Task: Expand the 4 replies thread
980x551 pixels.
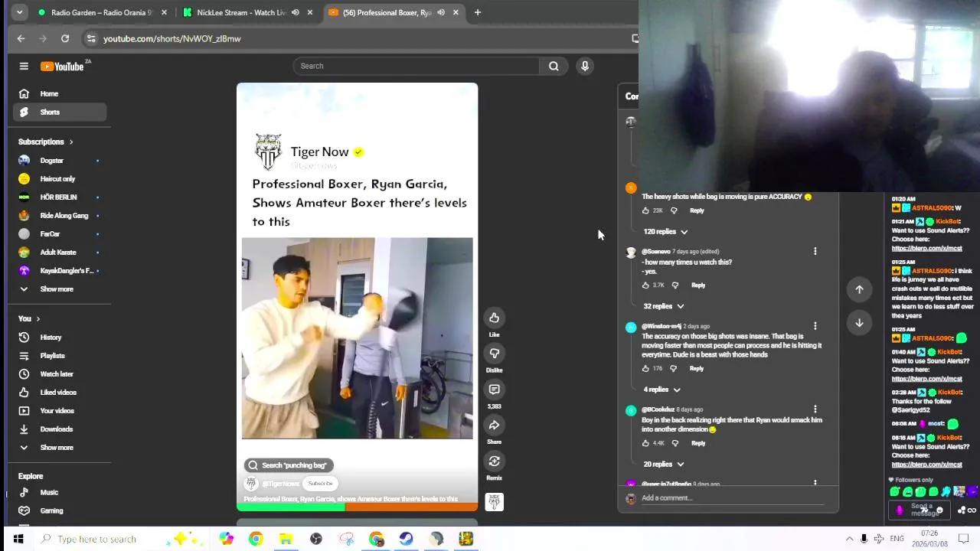Action: tap(661, 390)
